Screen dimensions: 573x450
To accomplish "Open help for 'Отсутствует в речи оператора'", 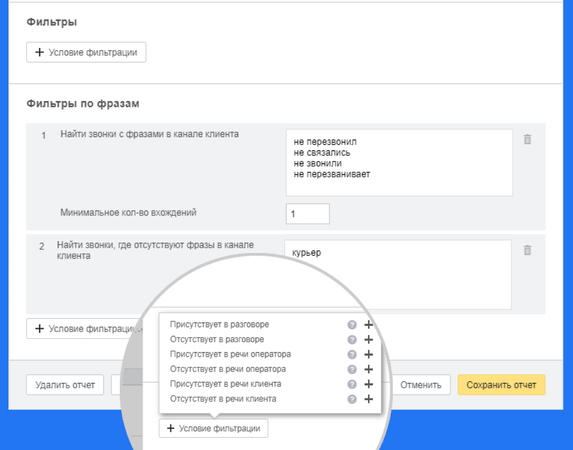I will coord(352,369).
